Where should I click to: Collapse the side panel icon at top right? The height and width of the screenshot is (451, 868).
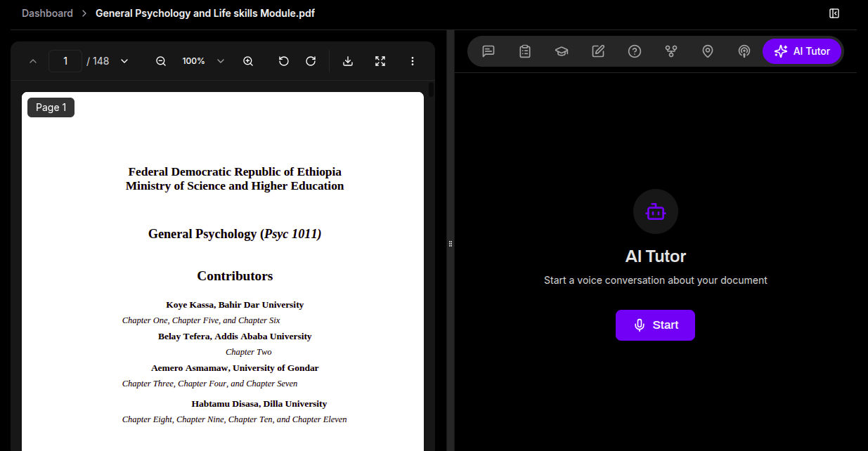coord(834,13)
